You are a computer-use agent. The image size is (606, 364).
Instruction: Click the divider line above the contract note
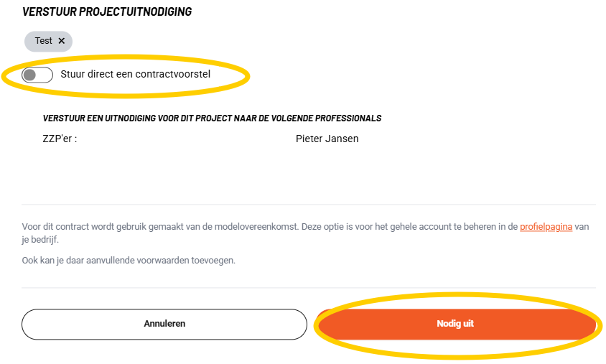point(309,205)
